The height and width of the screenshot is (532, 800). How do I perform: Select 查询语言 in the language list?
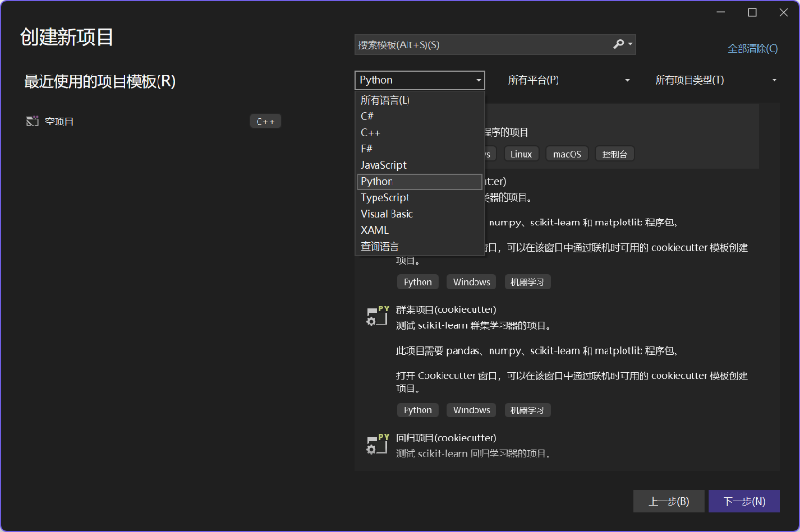(420, 247)
